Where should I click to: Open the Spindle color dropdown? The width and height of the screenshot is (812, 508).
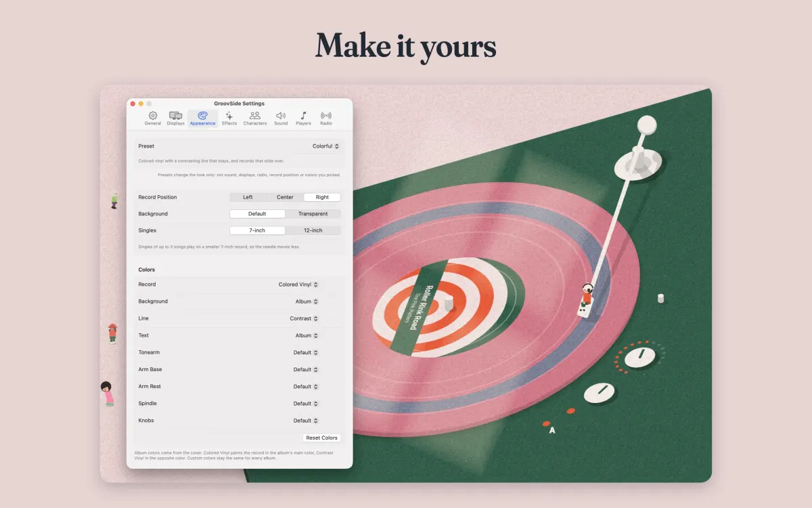click(306, 404)
